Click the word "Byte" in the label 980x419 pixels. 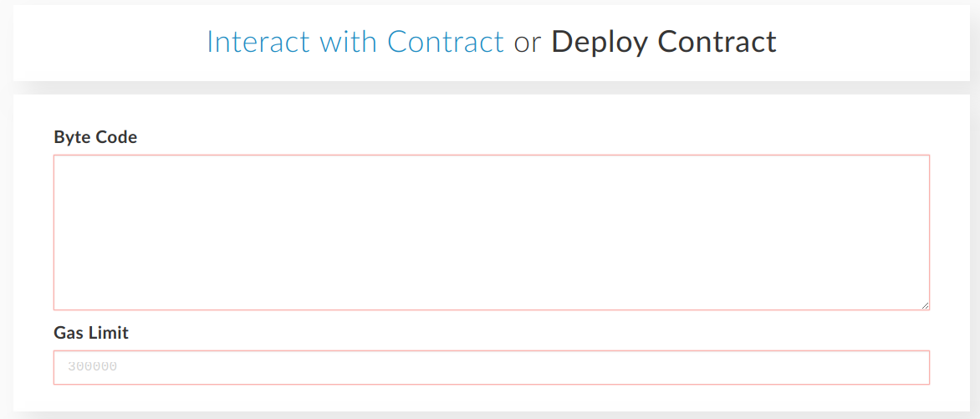(70, 138)
